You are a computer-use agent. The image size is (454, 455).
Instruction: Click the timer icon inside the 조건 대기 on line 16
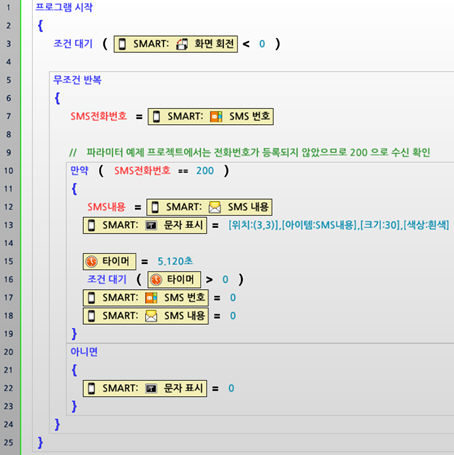coord(156,279)
